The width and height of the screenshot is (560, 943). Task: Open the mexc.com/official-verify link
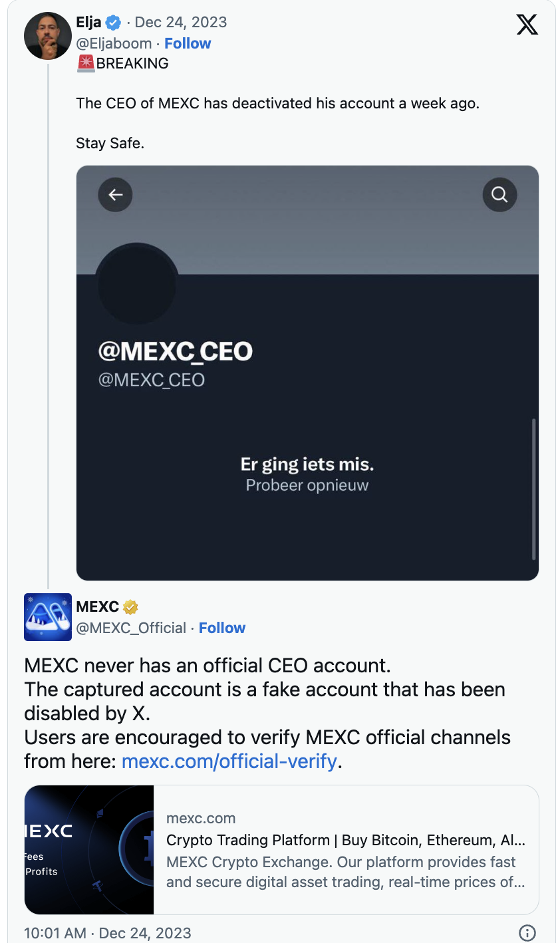coord(229,761)
